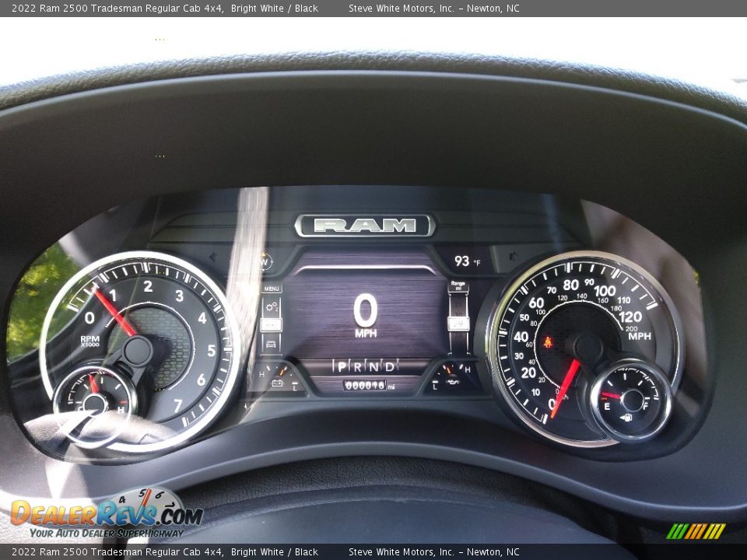
Task: Select the gears settings icon under MENU
Action: tap(272, 306)
